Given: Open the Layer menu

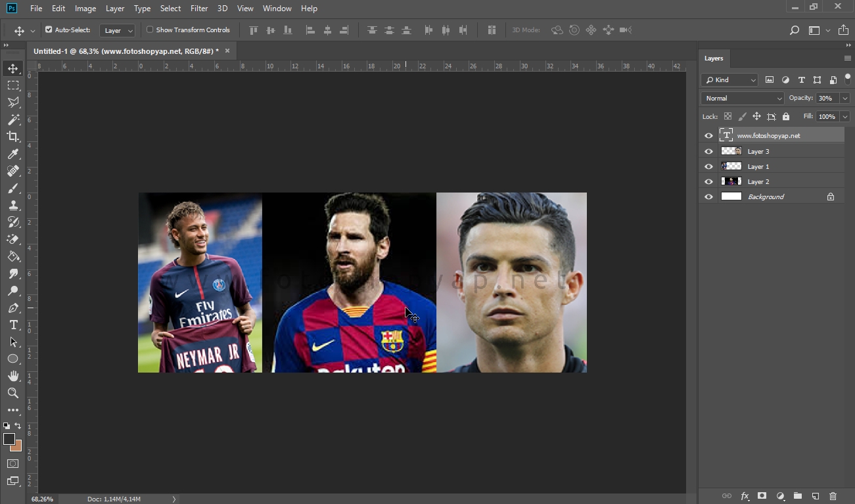Looking at the screenshot, I should coord(115,9).
